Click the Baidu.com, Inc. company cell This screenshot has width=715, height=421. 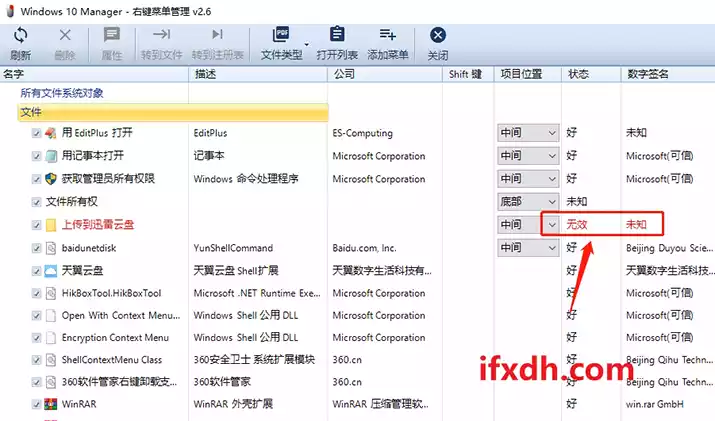(364, 248)
